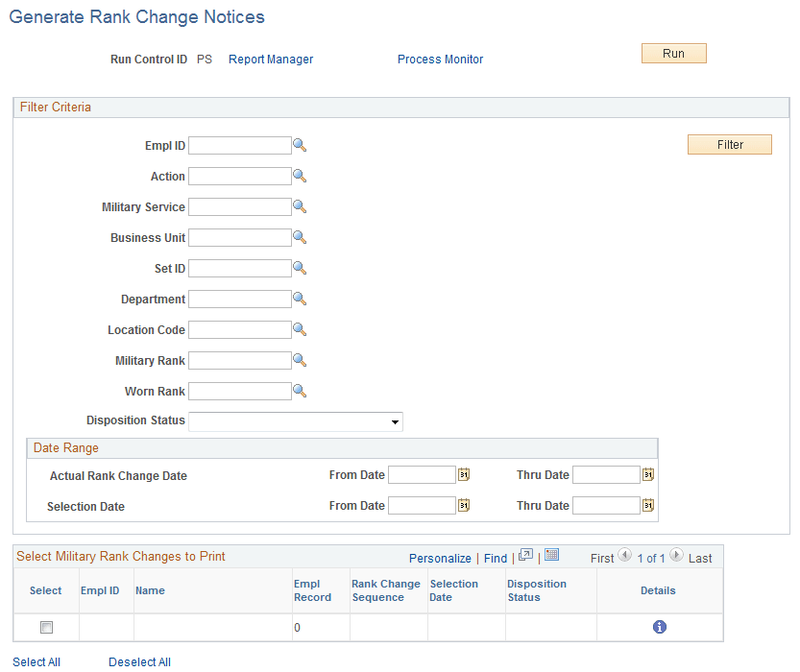Open Process Monitor
The image size is (800, 672).
(x=440, y=60)
